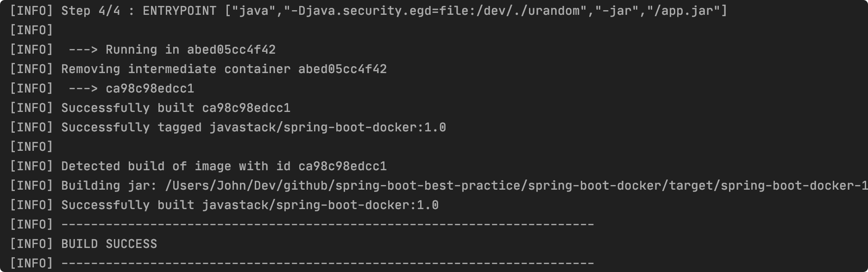Click Detected build of image line
868x272 pixels.
[x=198, y=166]
